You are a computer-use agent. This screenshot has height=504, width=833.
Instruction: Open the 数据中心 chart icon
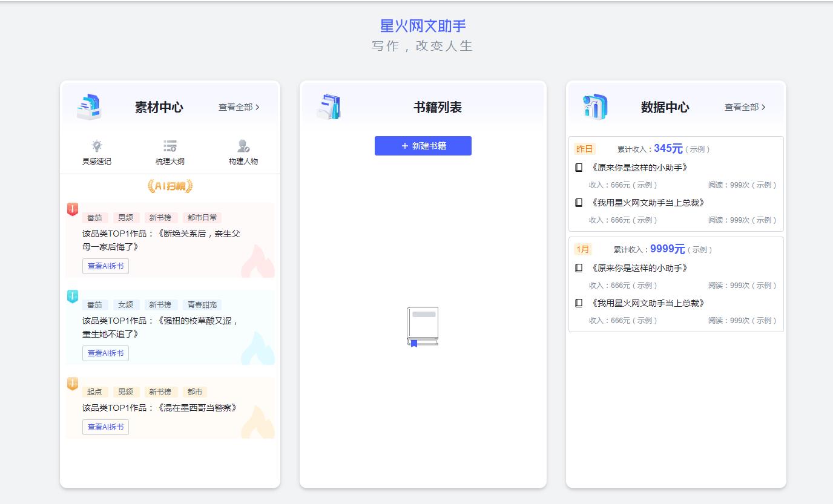(x=594, y=106)
